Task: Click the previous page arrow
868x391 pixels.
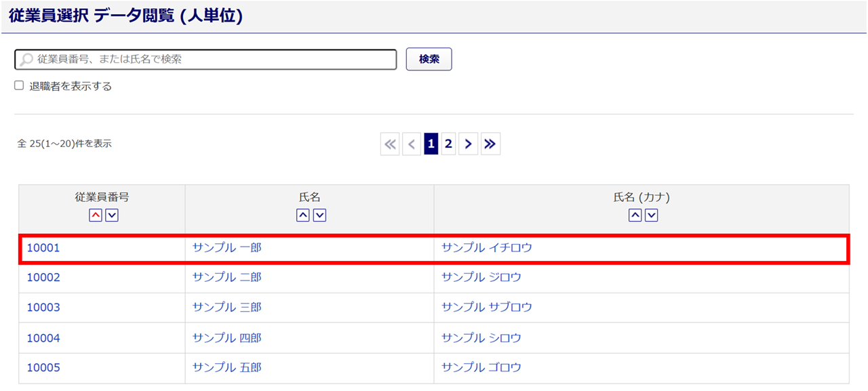Action: tap(412, 144)
